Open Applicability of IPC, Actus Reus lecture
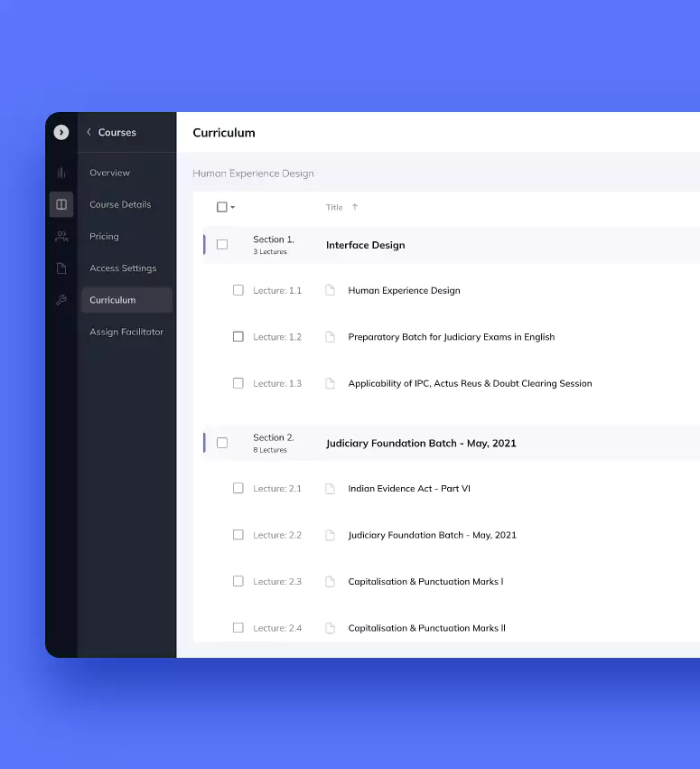This screenshot has height=769, width=700. coord(470,383)
